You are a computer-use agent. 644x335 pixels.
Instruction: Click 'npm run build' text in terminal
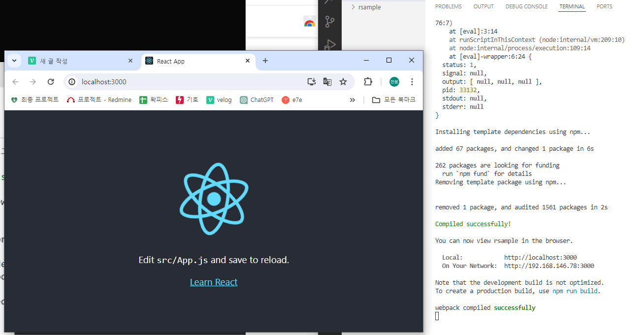[575, 291]
